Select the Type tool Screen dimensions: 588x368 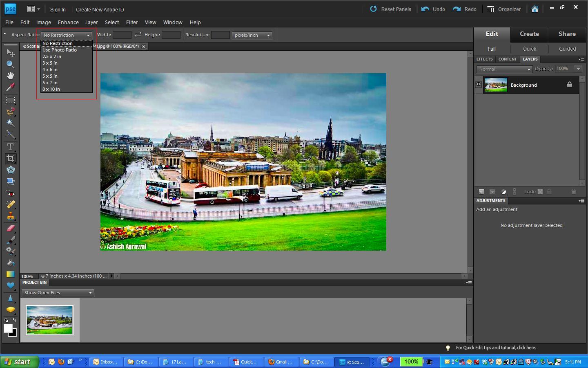pos(10,147)
